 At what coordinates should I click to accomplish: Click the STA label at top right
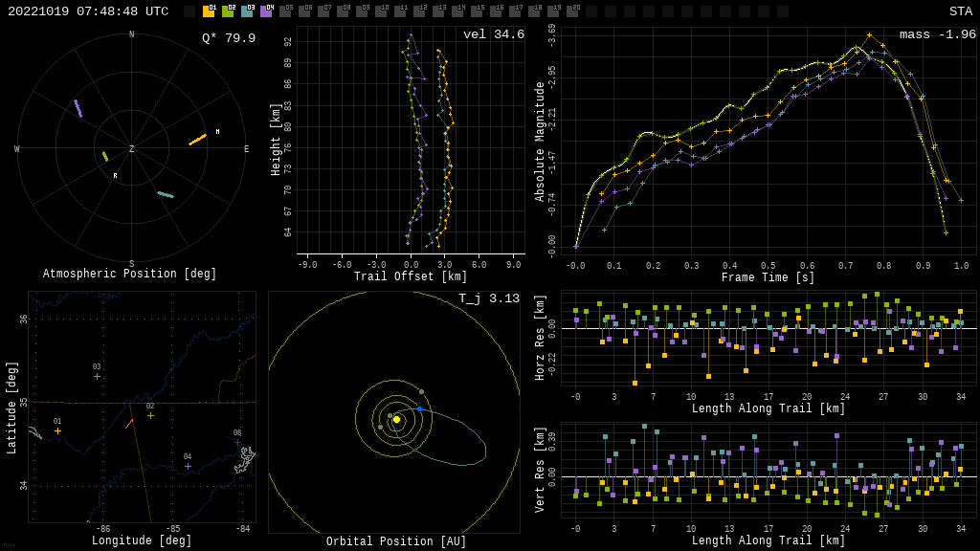coord(960,11)
